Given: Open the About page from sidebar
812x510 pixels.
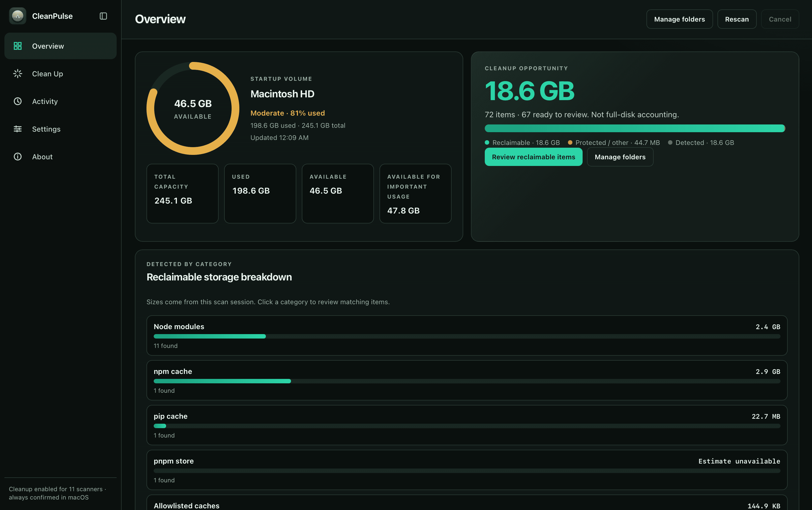Looking at the screenshot, I should tap(60, 157).
